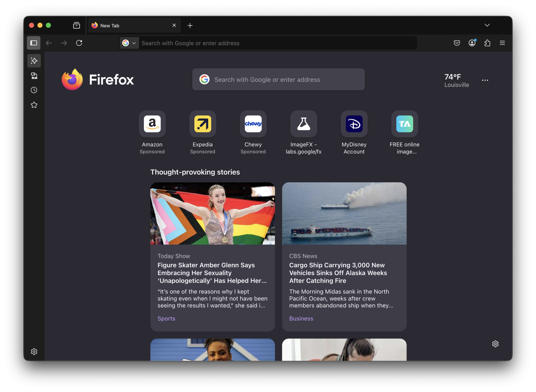Open the Amber Glenn story thumbnail
This screenshot has width=536, height=392.
(213, 213)
